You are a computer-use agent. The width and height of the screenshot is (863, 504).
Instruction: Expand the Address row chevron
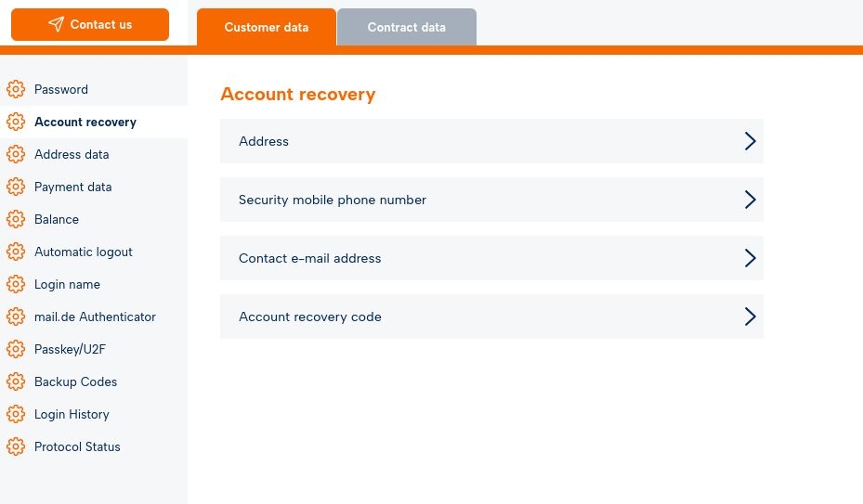(750, 141)
